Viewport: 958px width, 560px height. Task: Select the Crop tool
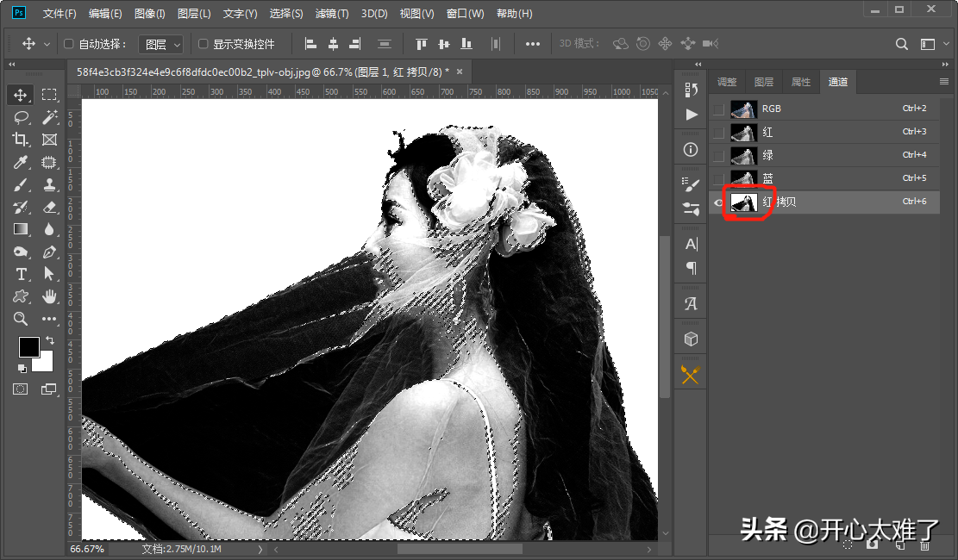[x=20, y=140]
